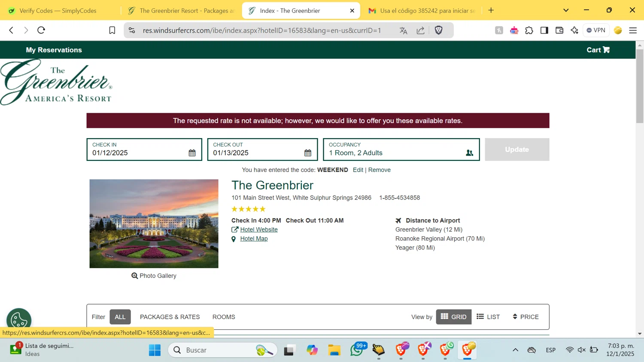Open My Reservations

point(54,50)
